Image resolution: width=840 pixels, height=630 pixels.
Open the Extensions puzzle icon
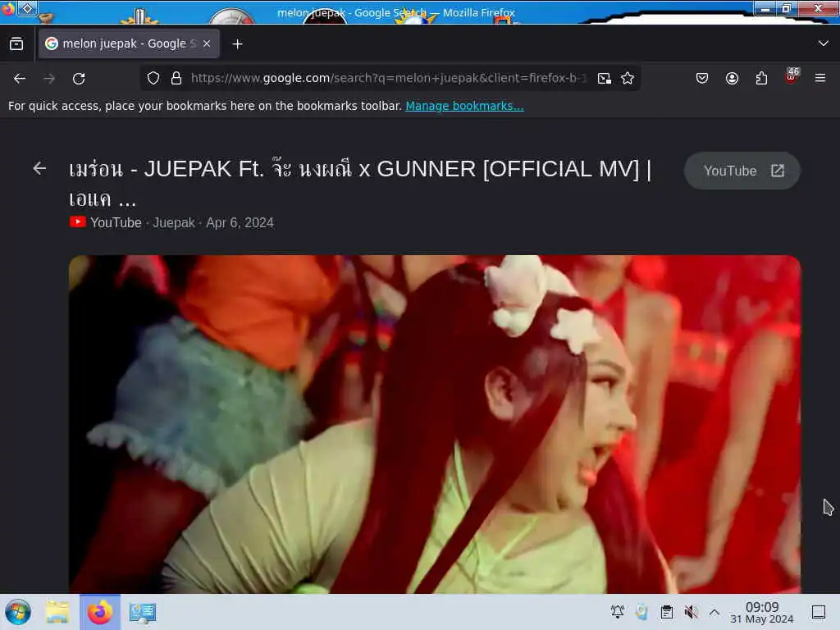(761, 78)
